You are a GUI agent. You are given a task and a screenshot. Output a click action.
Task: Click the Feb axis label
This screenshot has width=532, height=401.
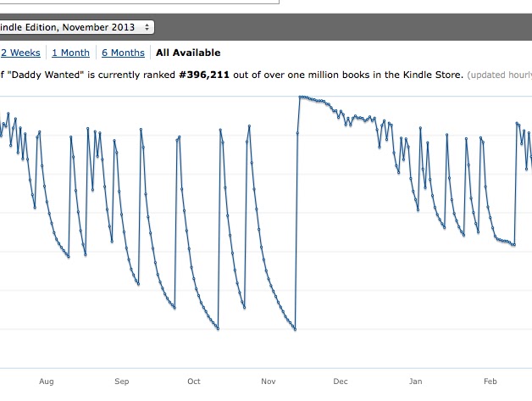pos(490,382)
